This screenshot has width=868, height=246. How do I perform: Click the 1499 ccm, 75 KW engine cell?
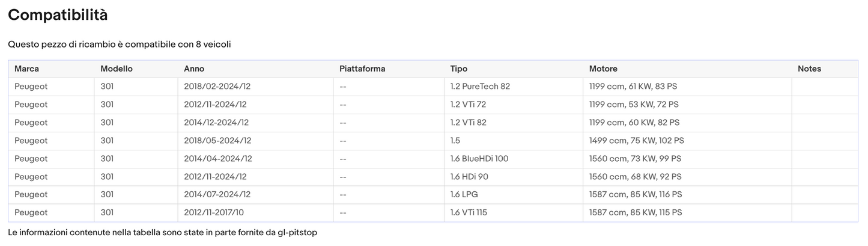pyautogui.click(x=636, y=141)
